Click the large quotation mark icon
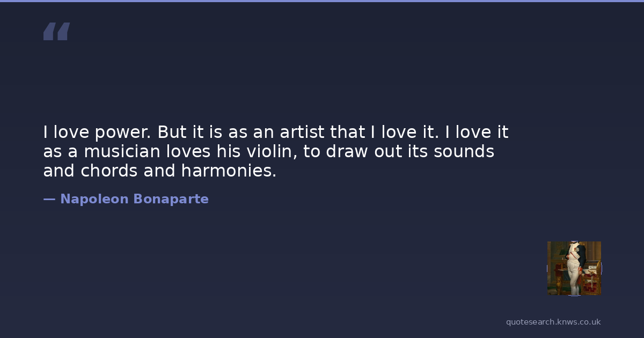This screenshot has height=338, width=644. 56,32
